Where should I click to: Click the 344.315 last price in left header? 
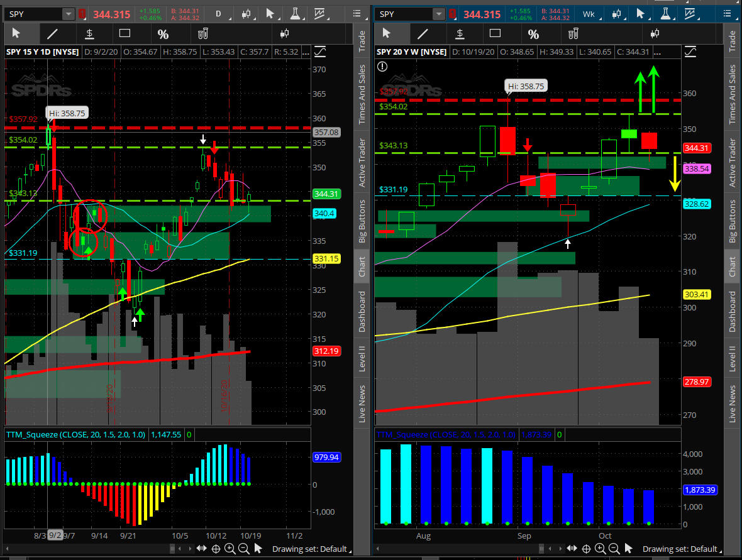point(111,14)
